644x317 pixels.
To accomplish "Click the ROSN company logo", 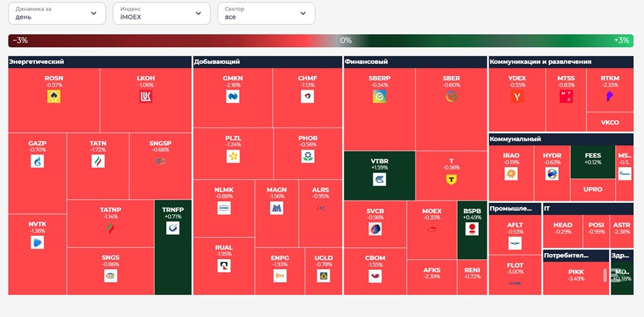I will click(x=54, y=97).
